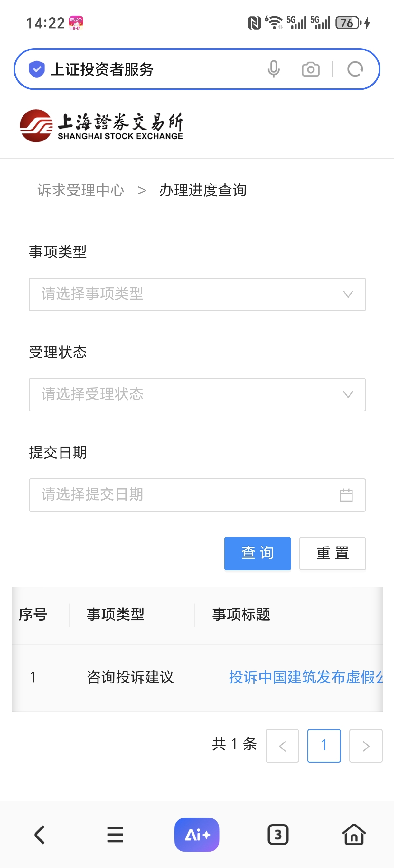394x868 pixels.
Task: Go to the previous results page arrow
Action: click(x=282, y=745)
